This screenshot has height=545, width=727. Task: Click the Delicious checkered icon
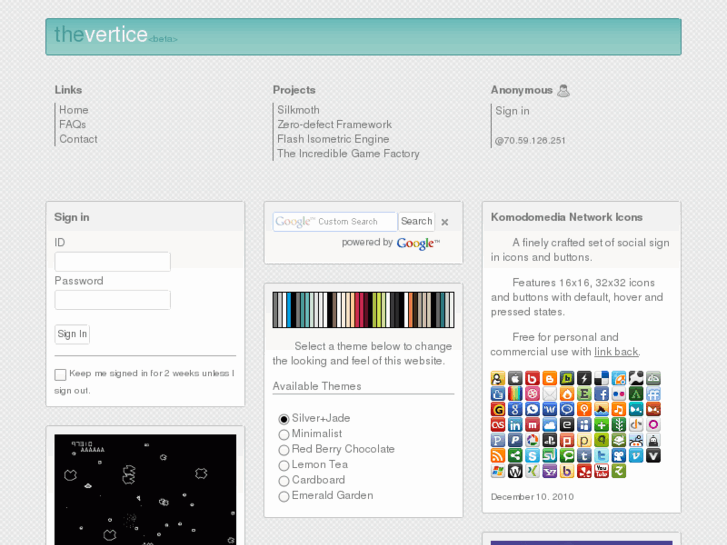pyautogui.click(x=601, y=378)
